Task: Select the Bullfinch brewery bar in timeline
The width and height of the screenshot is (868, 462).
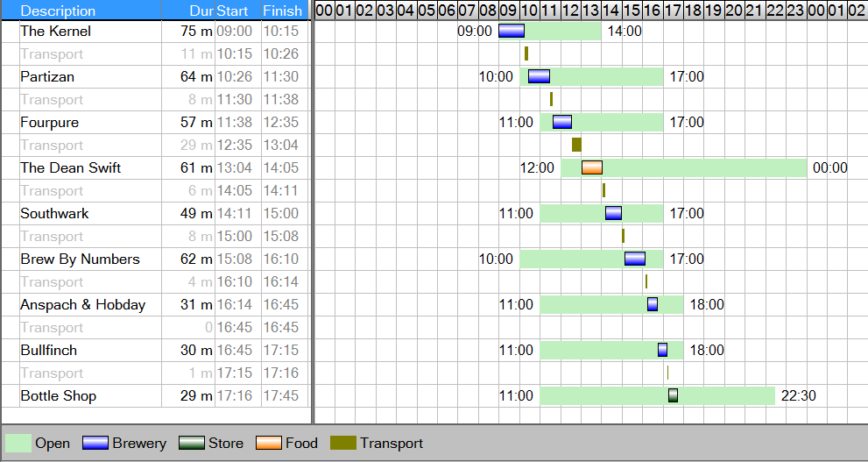Action: pos(663,350)
